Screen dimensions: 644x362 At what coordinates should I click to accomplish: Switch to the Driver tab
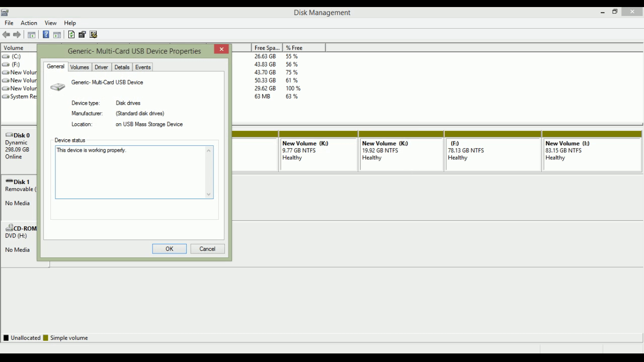tap(101, 67)
